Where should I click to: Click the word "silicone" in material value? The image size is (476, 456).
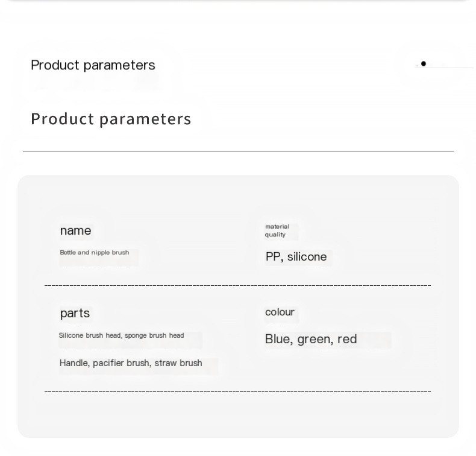coord(307,257)
